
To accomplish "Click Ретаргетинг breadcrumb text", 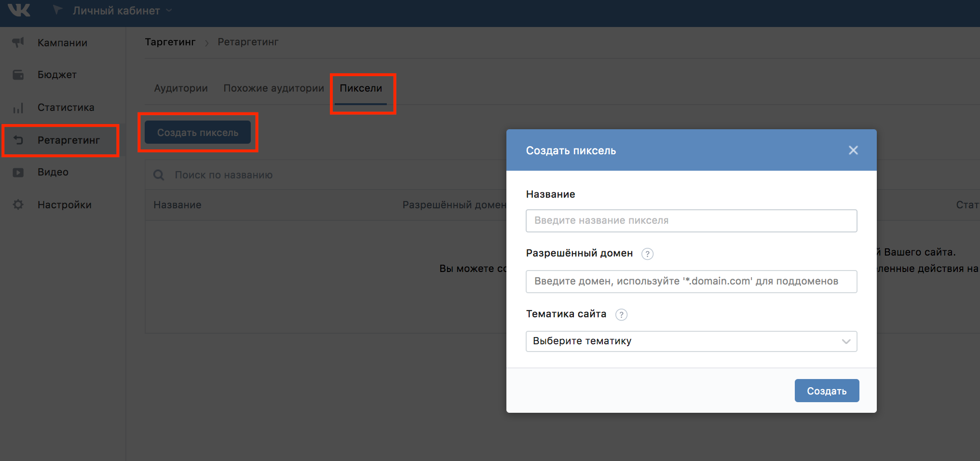I will (x=248, y=42).
